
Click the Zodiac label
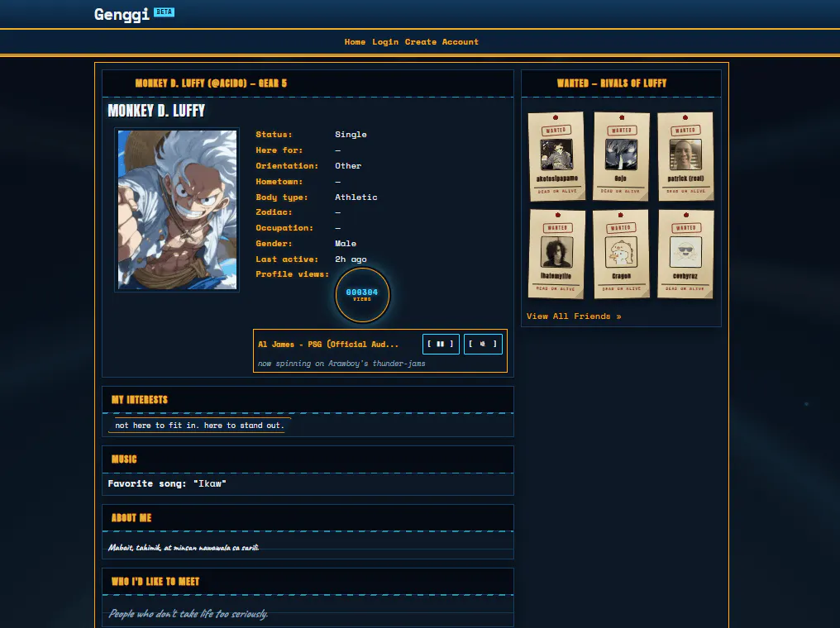click(x=274, y=212)
